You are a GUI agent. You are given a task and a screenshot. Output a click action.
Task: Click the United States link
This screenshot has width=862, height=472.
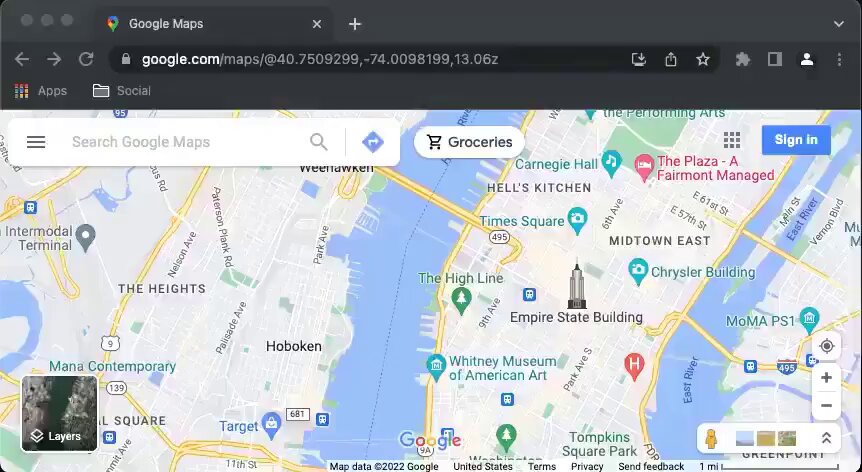tap(483, 467)
